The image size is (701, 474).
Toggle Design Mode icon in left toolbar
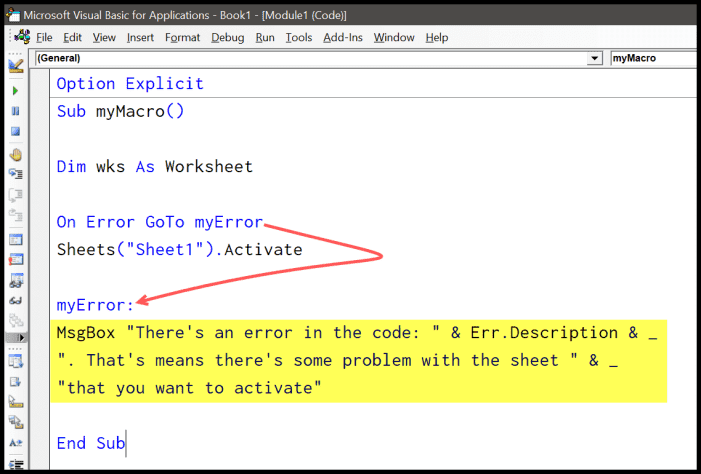[x=16, y=66]
